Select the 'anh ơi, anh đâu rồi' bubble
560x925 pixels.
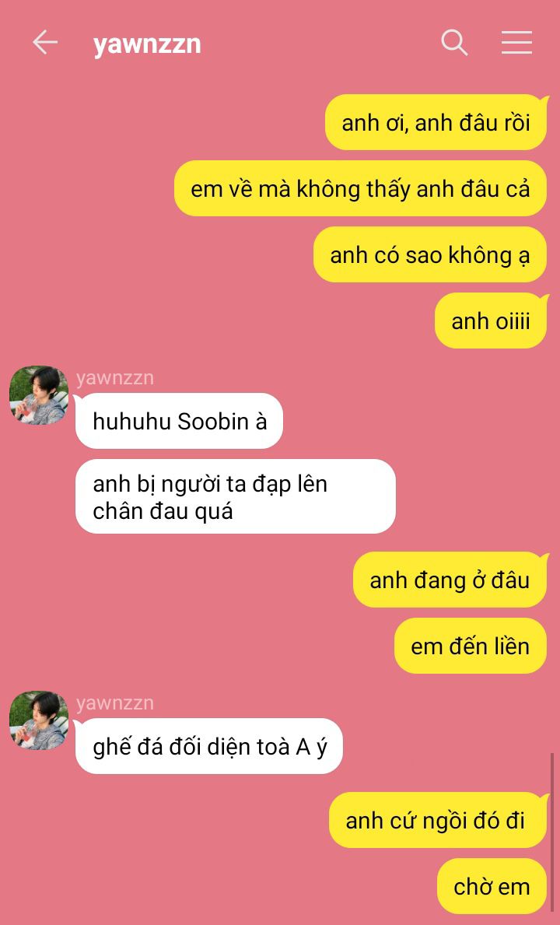436,123
